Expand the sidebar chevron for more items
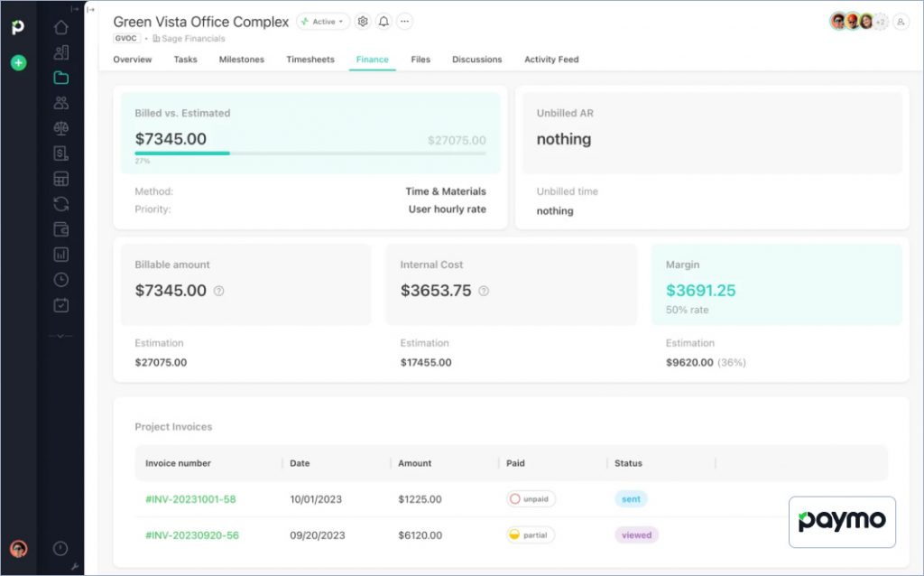Viewport: 924px width, 576px height. (x=60, y=335)
